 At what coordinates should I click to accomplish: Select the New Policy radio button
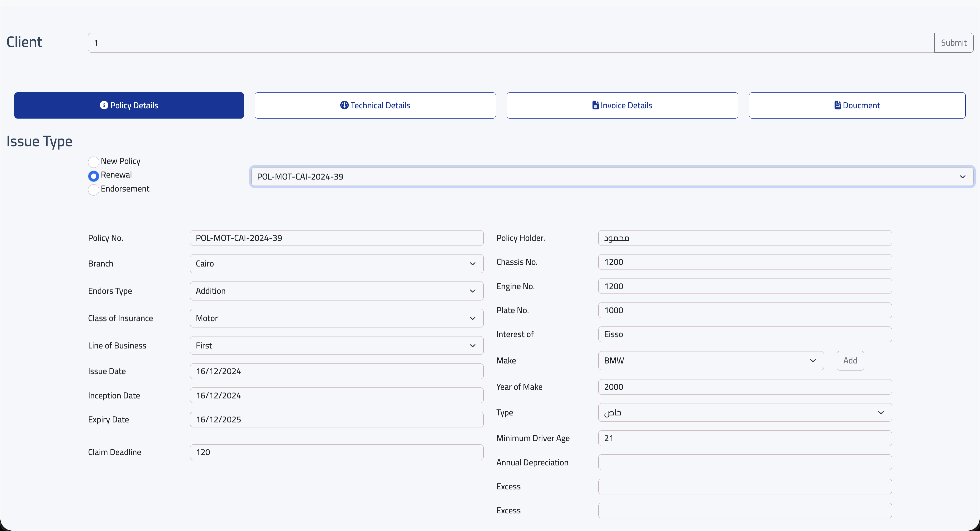[x=94, y=162]
